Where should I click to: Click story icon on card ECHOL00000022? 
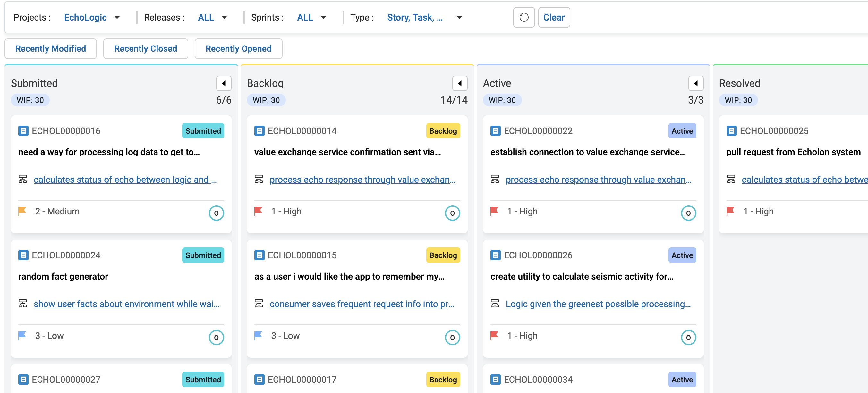tap(495, 131)
